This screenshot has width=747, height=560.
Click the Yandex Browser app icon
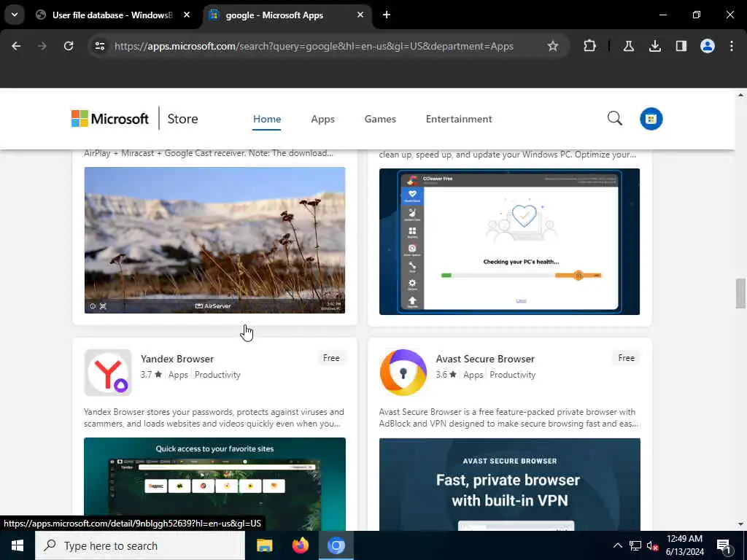[x=108, y=373]
